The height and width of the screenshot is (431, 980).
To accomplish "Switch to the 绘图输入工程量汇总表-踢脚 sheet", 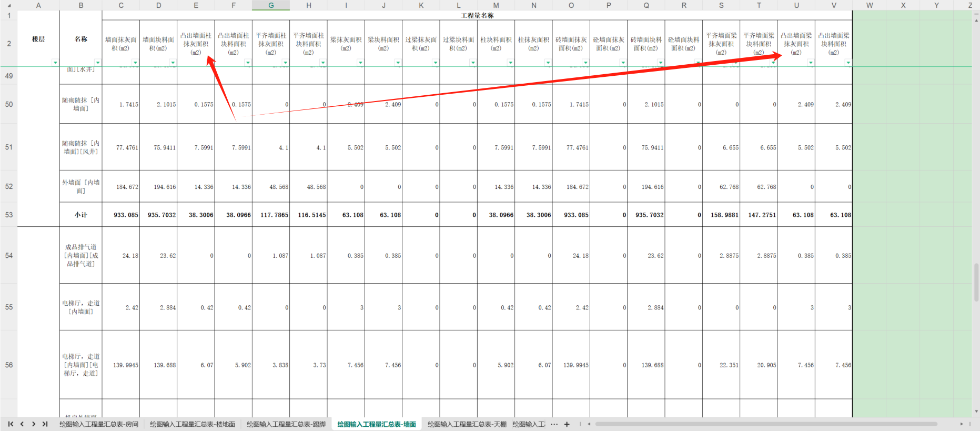I will tap(286, 424).
